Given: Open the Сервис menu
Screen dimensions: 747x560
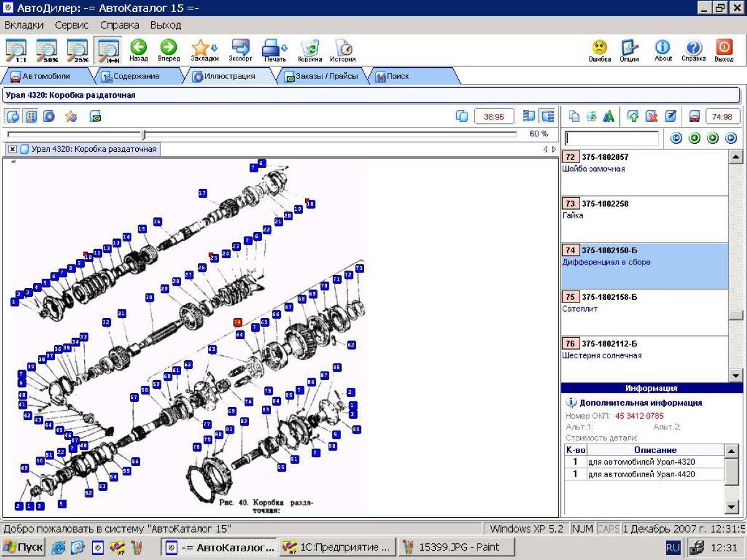Looking at the screenshot, I should (72, 26).
